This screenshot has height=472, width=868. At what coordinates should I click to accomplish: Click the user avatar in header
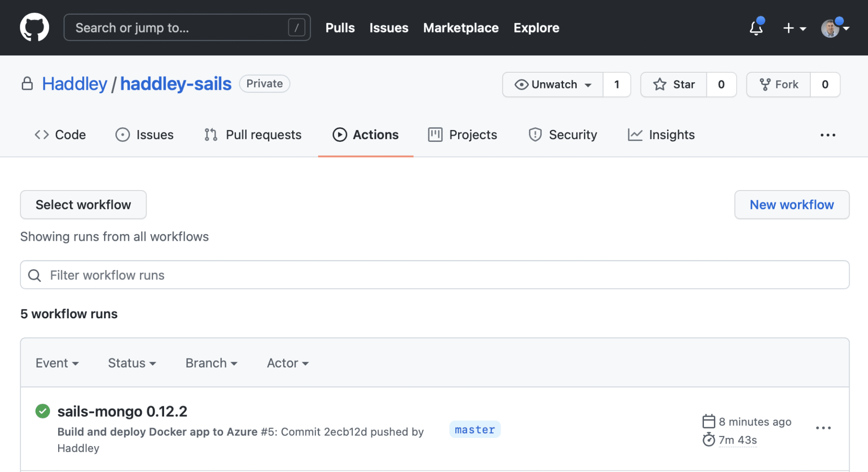coord(830,28)
